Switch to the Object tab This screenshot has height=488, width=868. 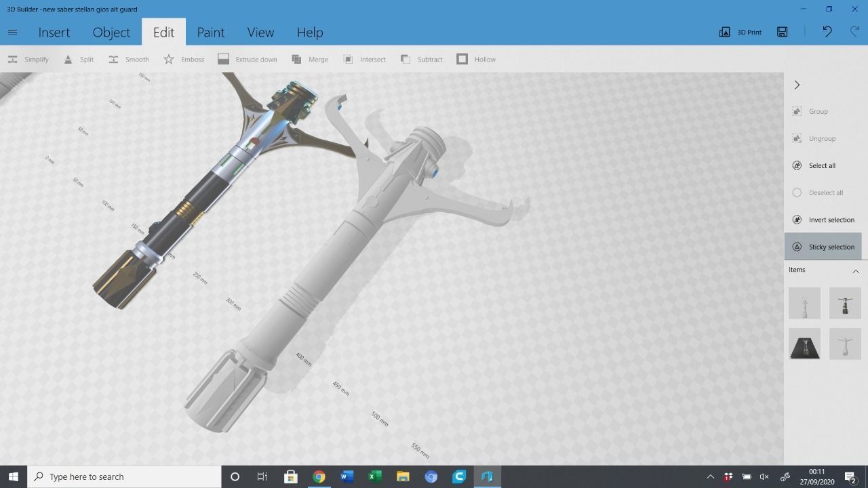[x=111, y=32]
